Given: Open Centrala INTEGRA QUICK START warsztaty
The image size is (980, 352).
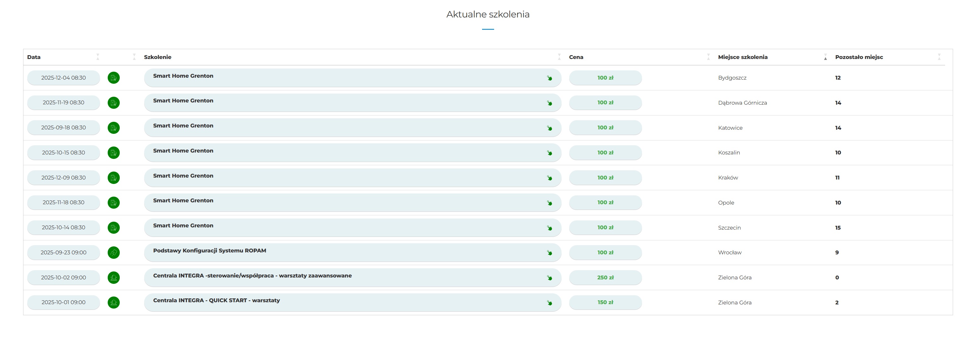Looking at the screenshot, I should tap(353, 303).
